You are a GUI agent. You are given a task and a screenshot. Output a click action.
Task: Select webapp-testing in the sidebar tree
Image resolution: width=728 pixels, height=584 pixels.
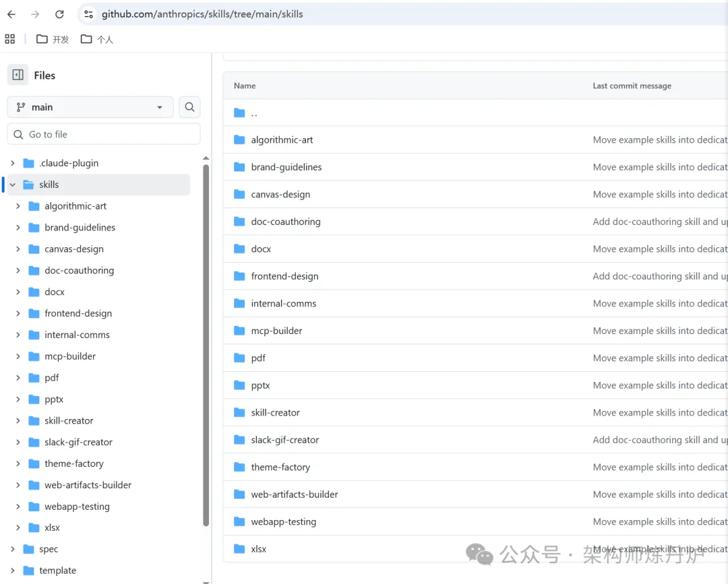pos(77,507)
